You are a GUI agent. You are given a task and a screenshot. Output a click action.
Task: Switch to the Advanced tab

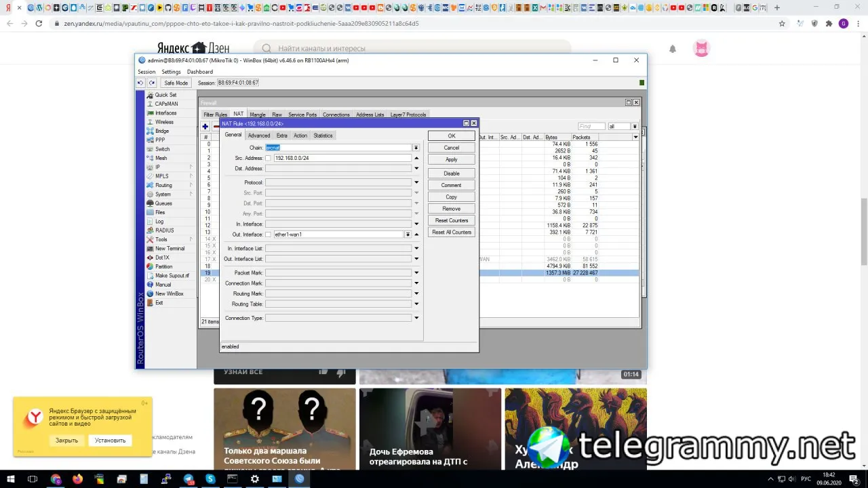[x=259, y=136]
